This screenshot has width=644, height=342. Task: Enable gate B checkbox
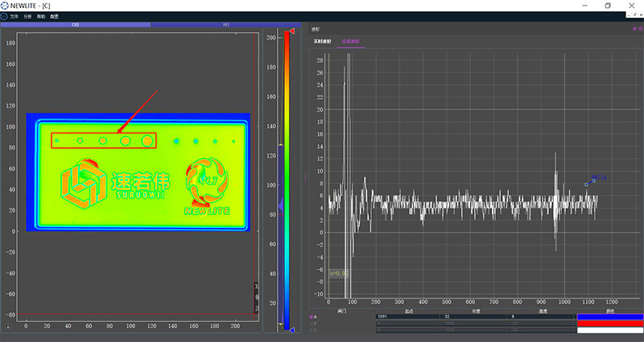tap(312, 323)
